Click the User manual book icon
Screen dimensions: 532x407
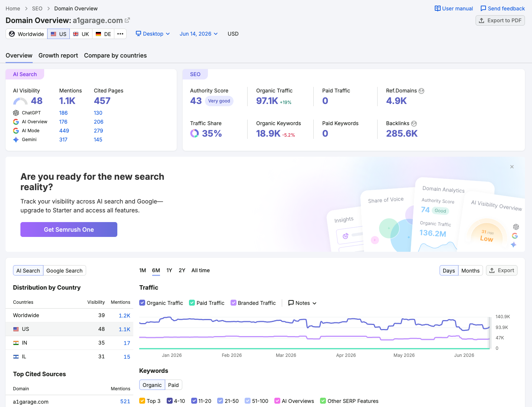pyautogui.click(x=438, y=9)
